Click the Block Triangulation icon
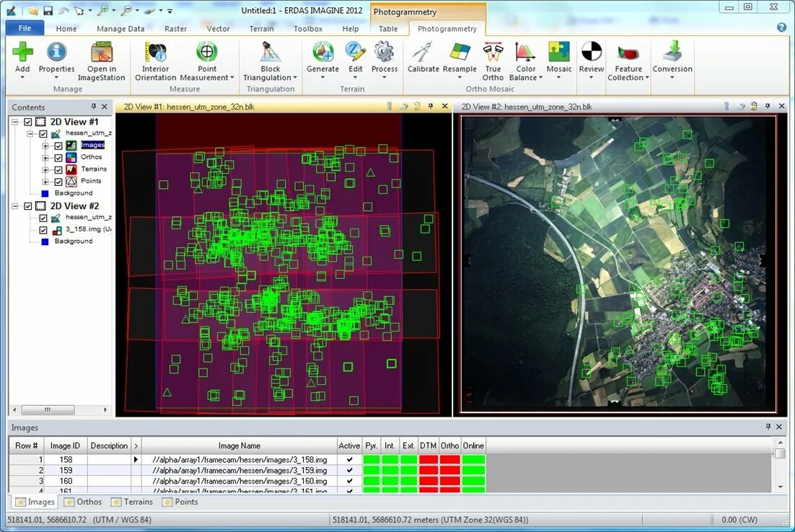This screenshot has width=795, height=532. click(x=270, y=53)
